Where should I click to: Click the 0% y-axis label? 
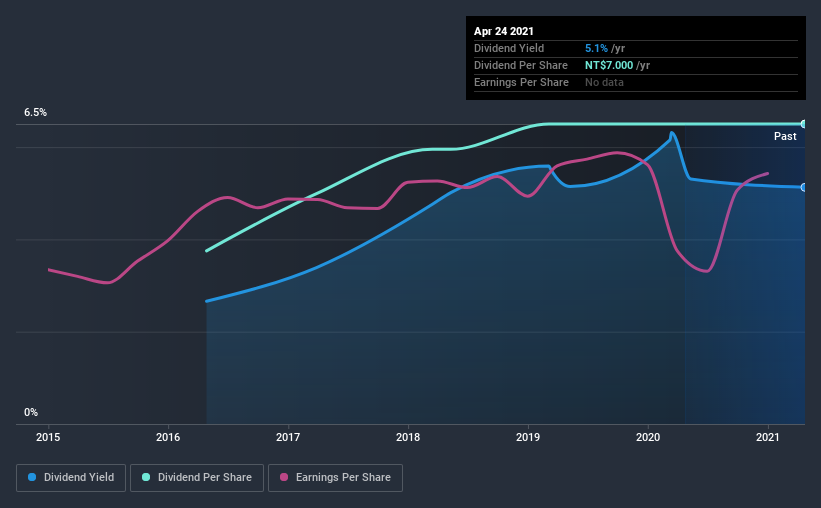coord(31,412)
